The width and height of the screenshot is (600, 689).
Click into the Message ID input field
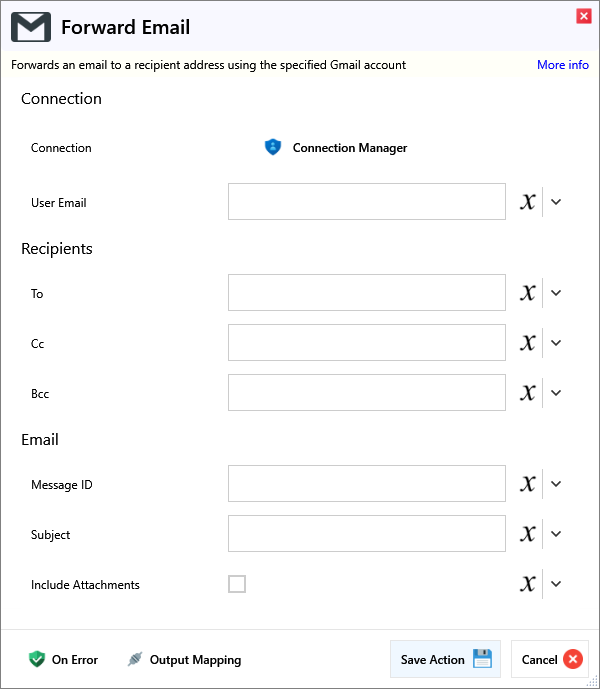pyautogui.click(x=366, y=484)
